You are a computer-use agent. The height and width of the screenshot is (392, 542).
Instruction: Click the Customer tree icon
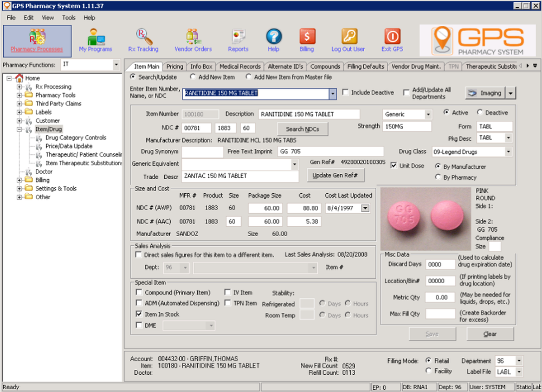click(x=29, y=121)
